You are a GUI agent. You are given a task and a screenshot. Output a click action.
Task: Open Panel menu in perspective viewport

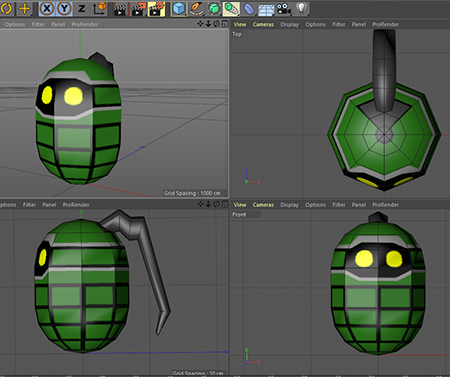[x=58, y=24]
